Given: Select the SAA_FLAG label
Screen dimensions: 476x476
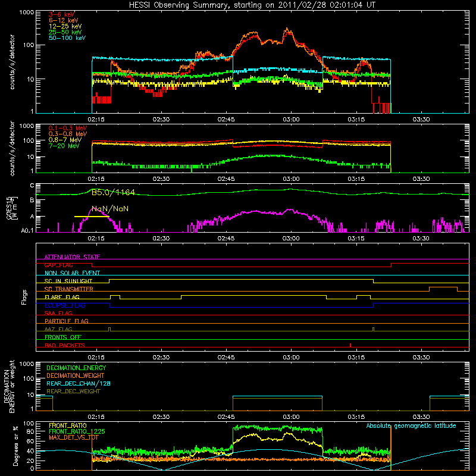Looking at the screenshot, I should [x=58, y=313].
